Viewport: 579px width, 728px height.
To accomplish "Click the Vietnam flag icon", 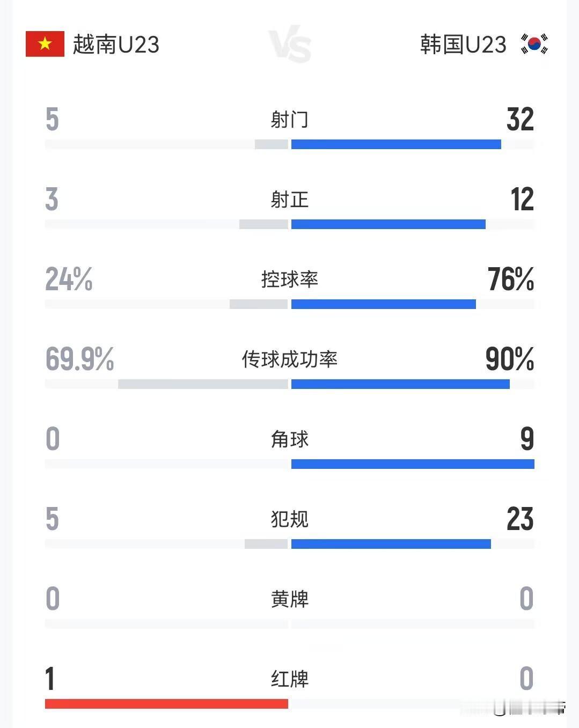I will pos(45,44).
